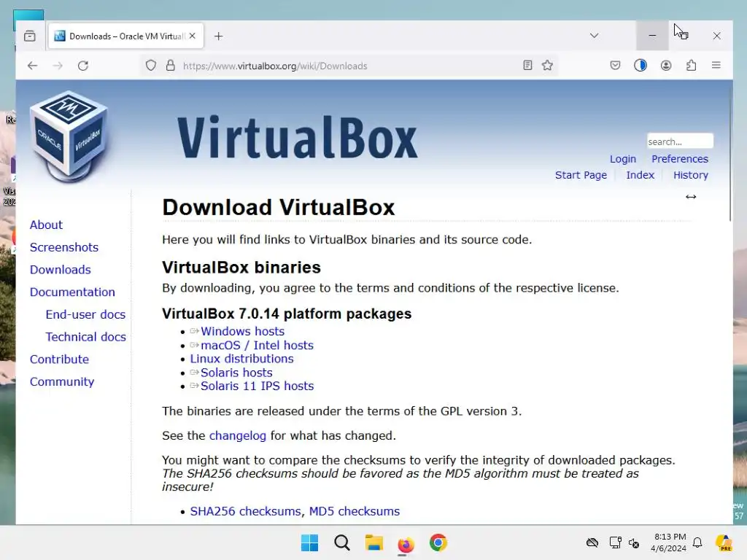Open Technical docs sidebar link
Viewport: 747px width, 560px height.
(x=86, y=337)
